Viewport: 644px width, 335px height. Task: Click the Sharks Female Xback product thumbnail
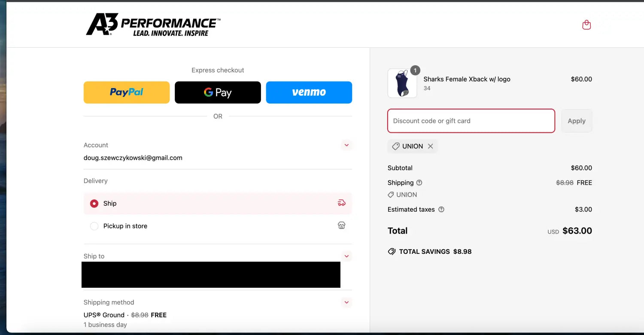click(402, 83)
